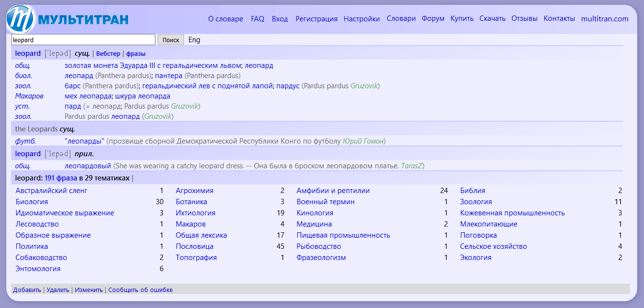Open the Австралийский сленг topic

51,191
